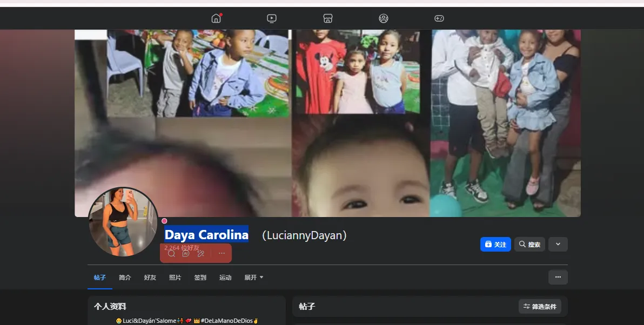Switch to the 简介 tab
The image size is (644, 325).
tap(125, 277)
